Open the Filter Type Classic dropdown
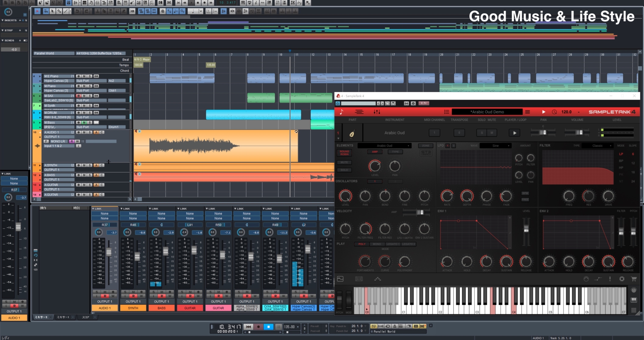This screenshot has height=340, width=644. 597,145
